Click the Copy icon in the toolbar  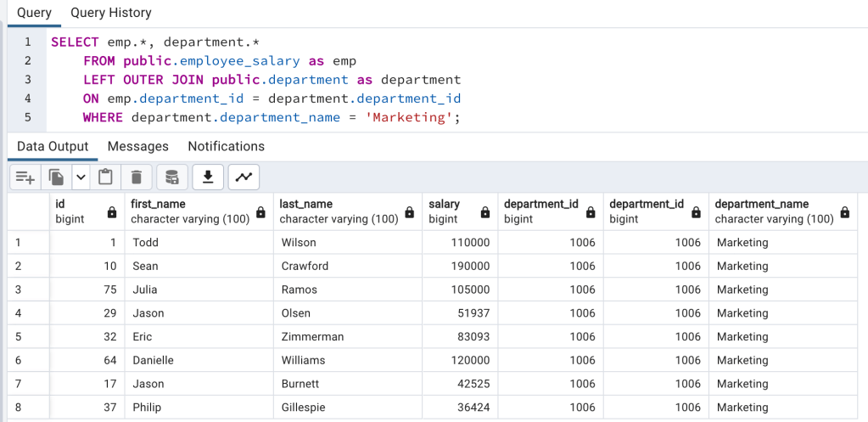(x=57, y=177)
